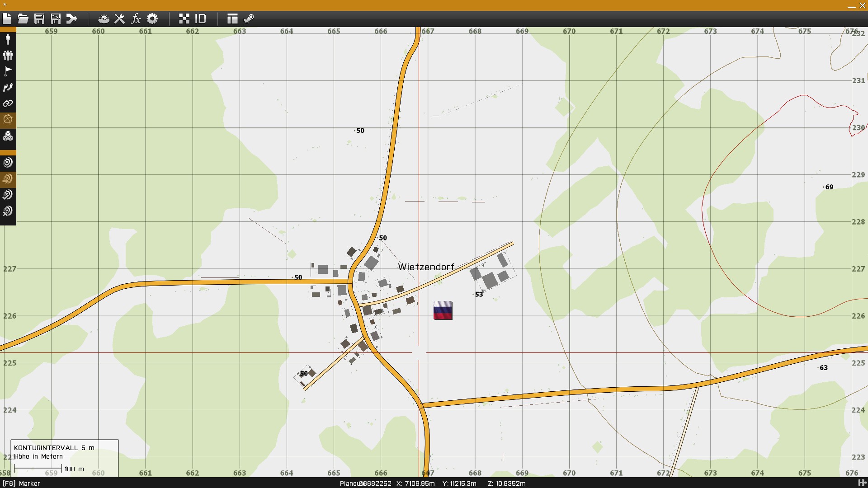
Task: Open the fx functions viewer
Action: pyautogui.click(x=136, y=19)
